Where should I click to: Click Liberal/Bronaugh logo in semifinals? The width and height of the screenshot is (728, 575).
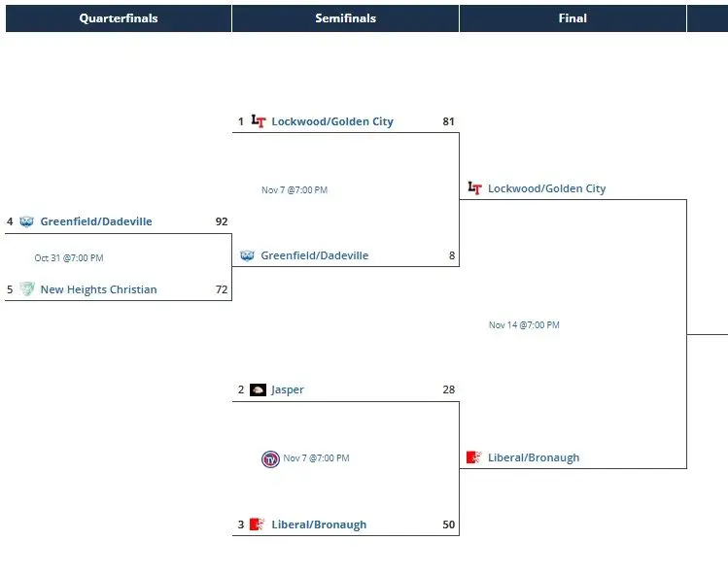click(x=258, y=524)
